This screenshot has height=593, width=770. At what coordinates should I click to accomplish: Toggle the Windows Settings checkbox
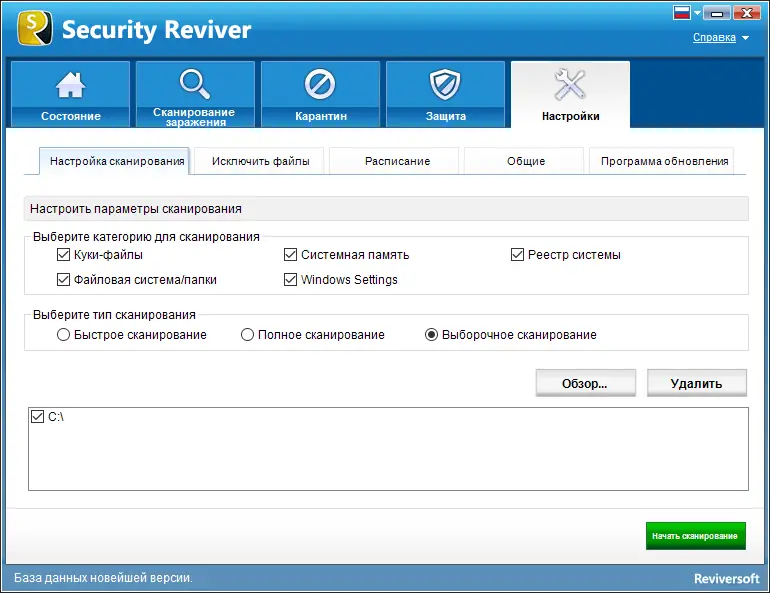pyautogui.click(x=291, y=279)
